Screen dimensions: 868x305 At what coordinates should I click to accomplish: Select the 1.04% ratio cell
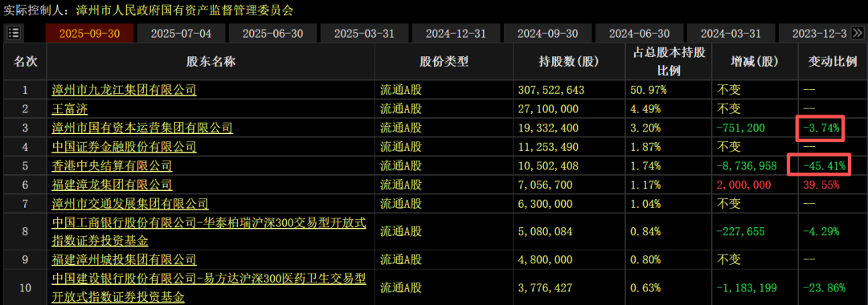pyautogui.click(x=645, y=204)
